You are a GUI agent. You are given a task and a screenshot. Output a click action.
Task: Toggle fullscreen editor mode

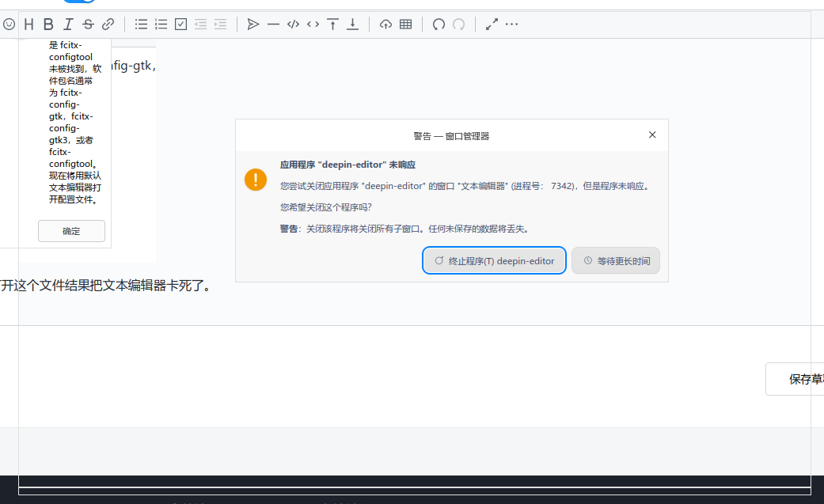pos(492,25)
